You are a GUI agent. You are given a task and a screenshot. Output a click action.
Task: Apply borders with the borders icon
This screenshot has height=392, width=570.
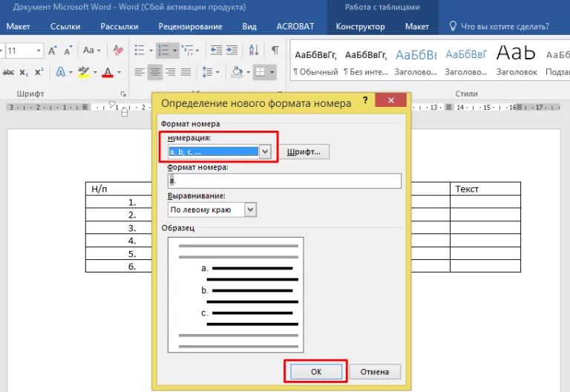pos(261,72)
